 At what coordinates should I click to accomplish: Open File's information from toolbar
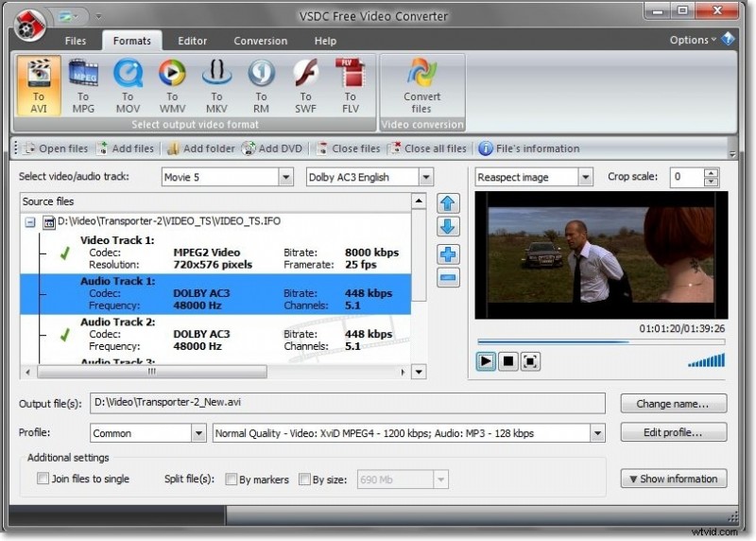click(x=529, y=148)
